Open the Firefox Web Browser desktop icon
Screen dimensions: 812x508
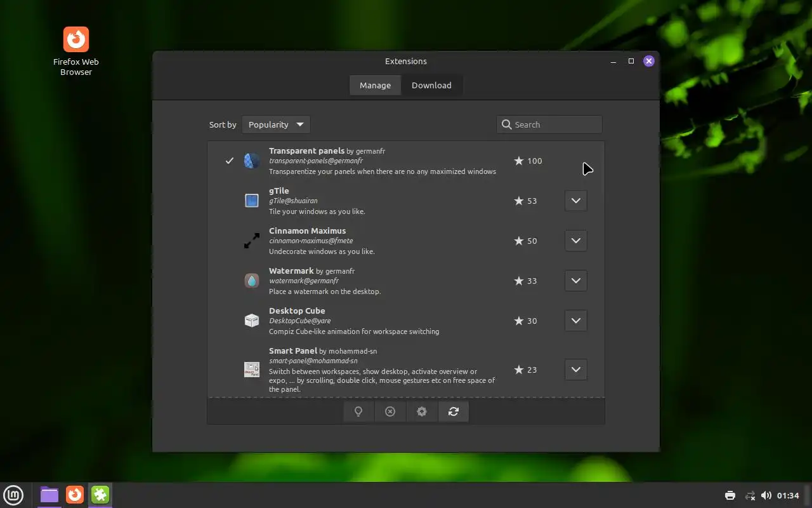tap(76, 51)
